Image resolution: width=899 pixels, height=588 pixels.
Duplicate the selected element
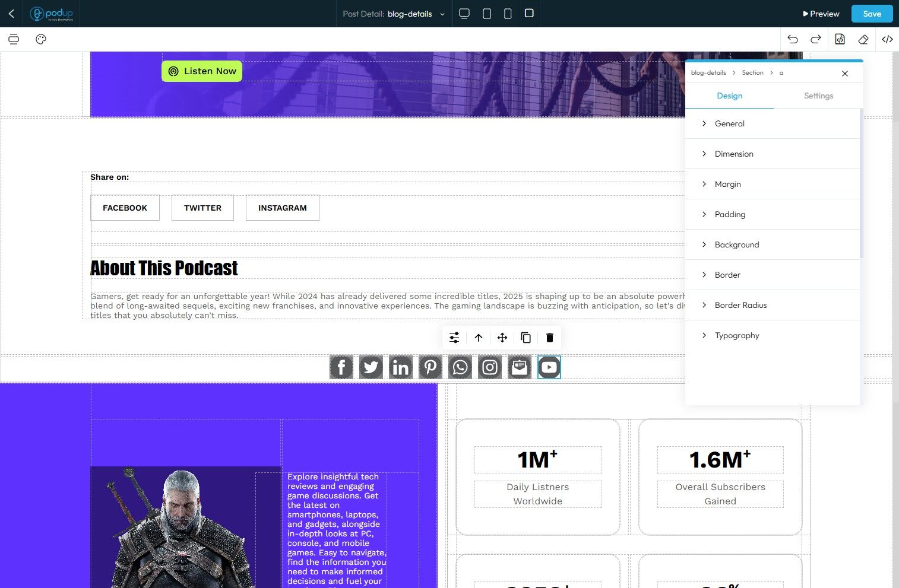pyautogui.click(x=526, y=338)
